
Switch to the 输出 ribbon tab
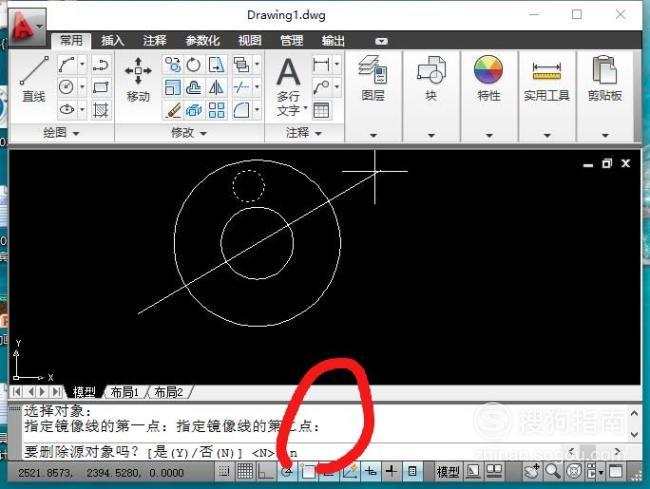pyautogui.click(x=333, y=40)
